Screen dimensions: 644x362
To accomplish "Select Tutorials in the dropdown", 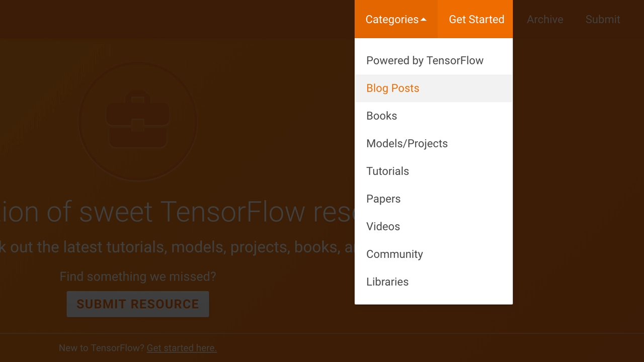I will [387, 171].
